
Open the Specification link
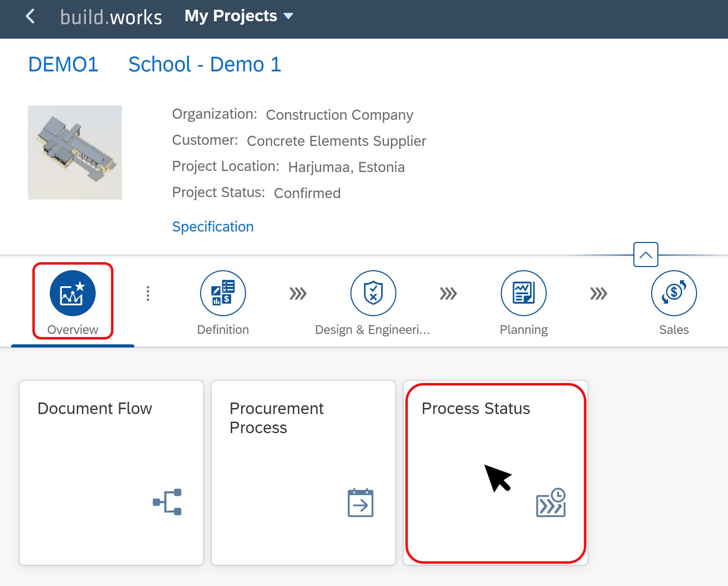click(213, 227)
